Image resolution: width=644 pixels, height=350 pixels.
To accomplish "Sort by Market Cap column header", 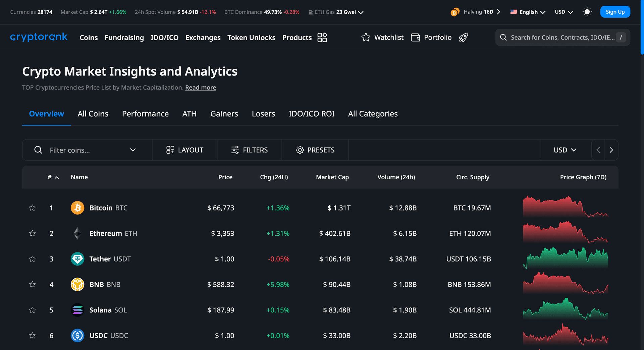I will (332, 177).
